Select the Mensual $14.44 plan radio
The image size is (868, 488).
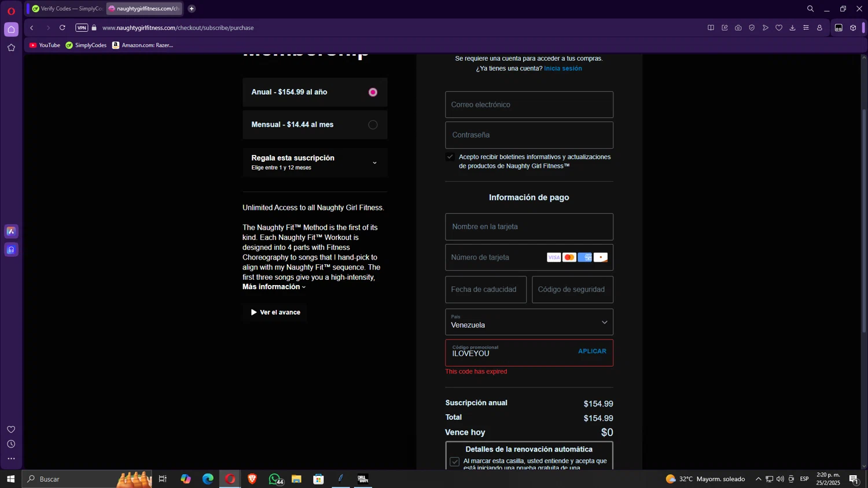tap(373, 125)
